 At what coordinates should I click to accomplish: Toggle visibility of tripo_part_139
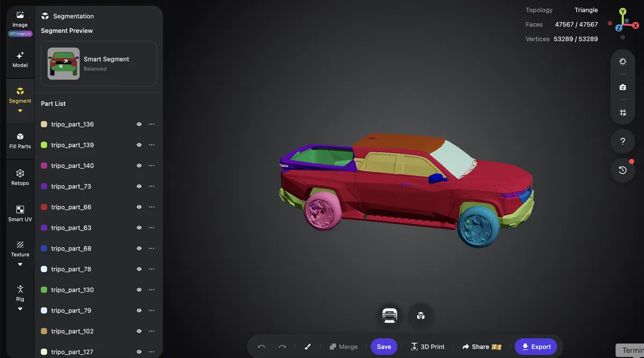tap(139, 145)
